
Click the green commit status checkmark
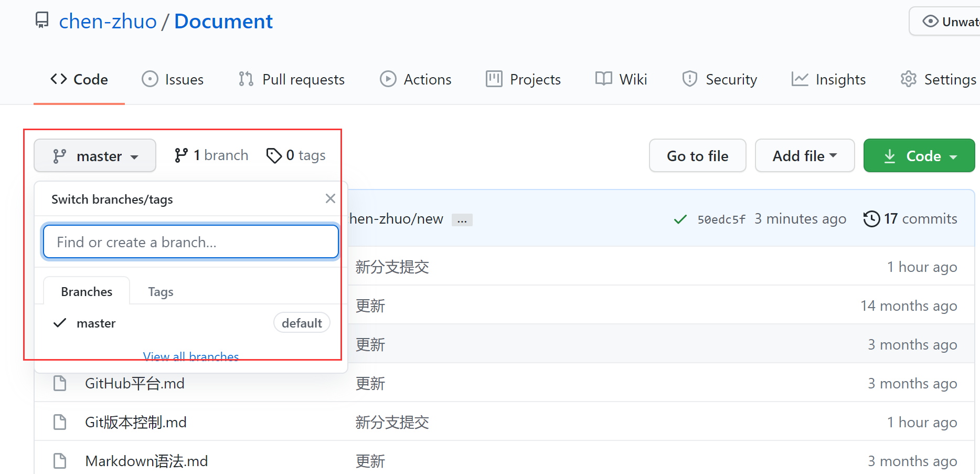click(680, 219)
